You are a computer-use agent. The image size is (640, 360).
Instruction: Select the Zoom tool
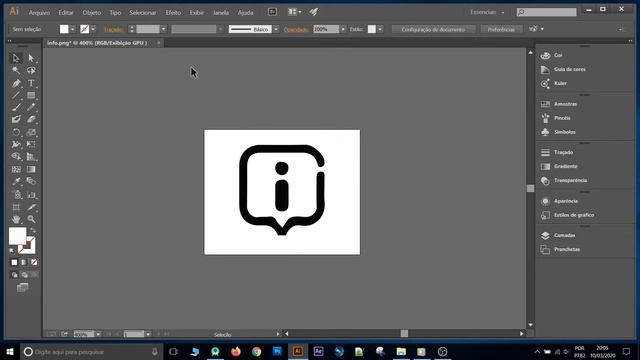[x=31, y=220]
